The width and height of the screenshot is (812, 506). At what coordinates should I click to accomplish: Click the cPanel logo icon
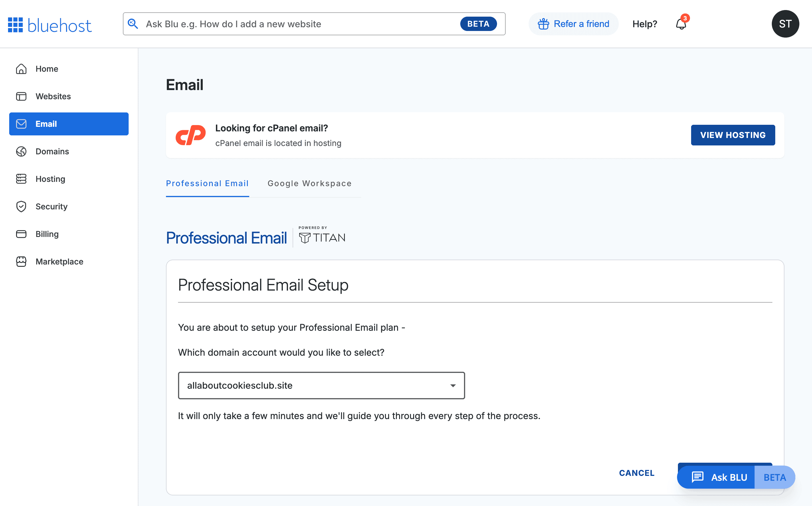pos(191,135)
